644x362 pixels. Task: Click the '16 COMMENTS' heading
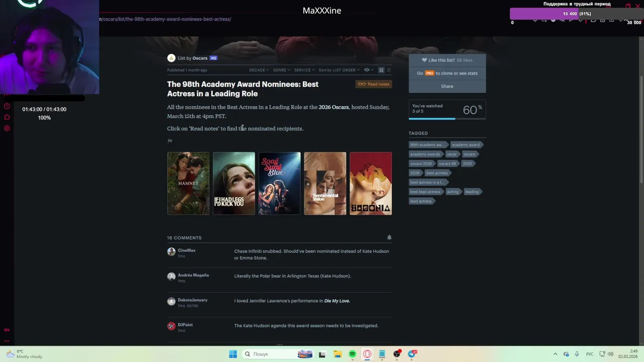184,238
